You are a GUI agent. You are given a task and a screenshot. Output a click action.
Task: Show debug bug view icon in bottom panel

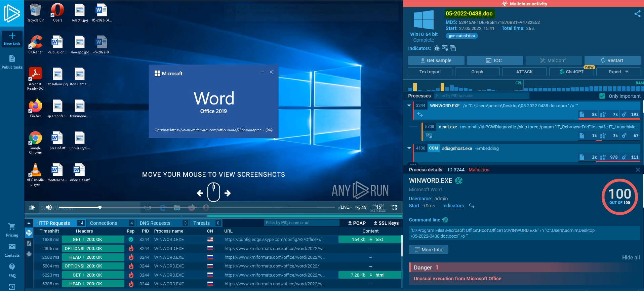[x=29, y=254]
